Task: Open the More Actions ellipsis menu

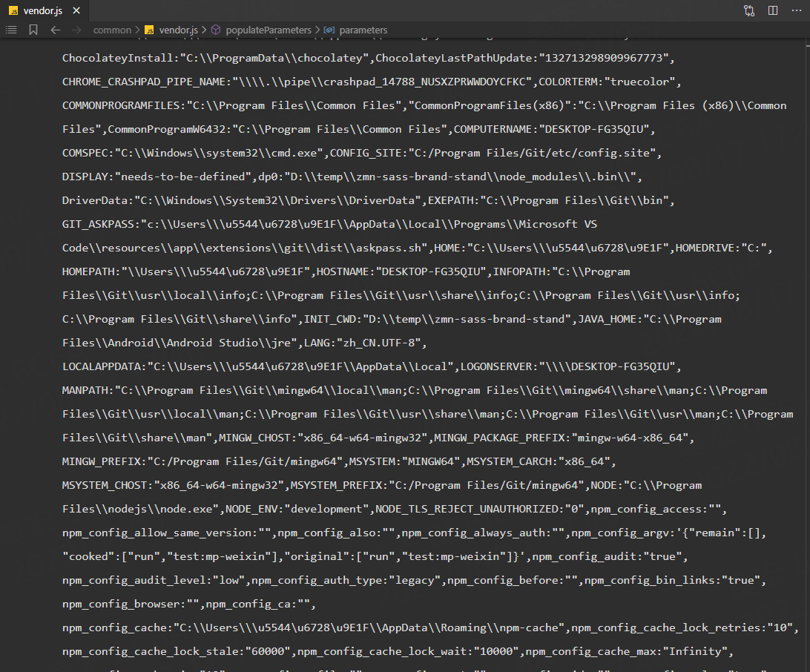Action: coord(797,11)
